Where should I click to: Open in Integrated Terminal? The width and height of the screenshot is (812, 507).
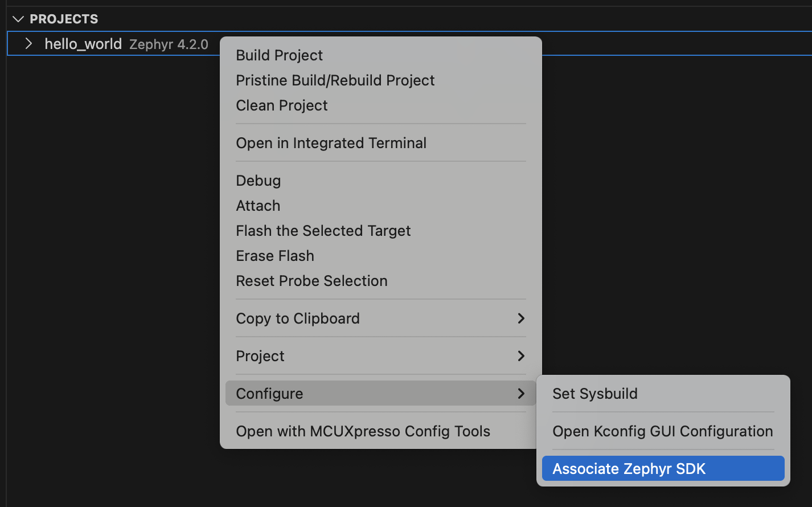[331, 143]
